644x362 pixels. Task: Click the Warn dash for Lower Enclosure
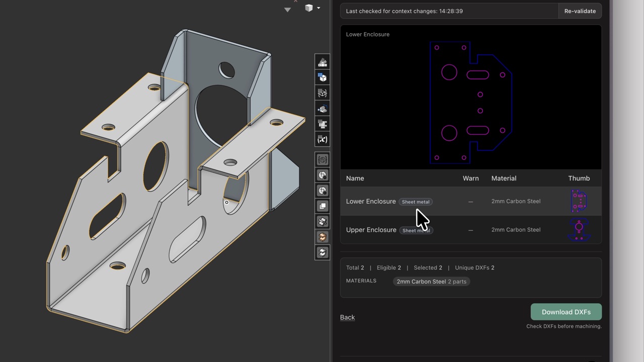(x=471, y=202)
